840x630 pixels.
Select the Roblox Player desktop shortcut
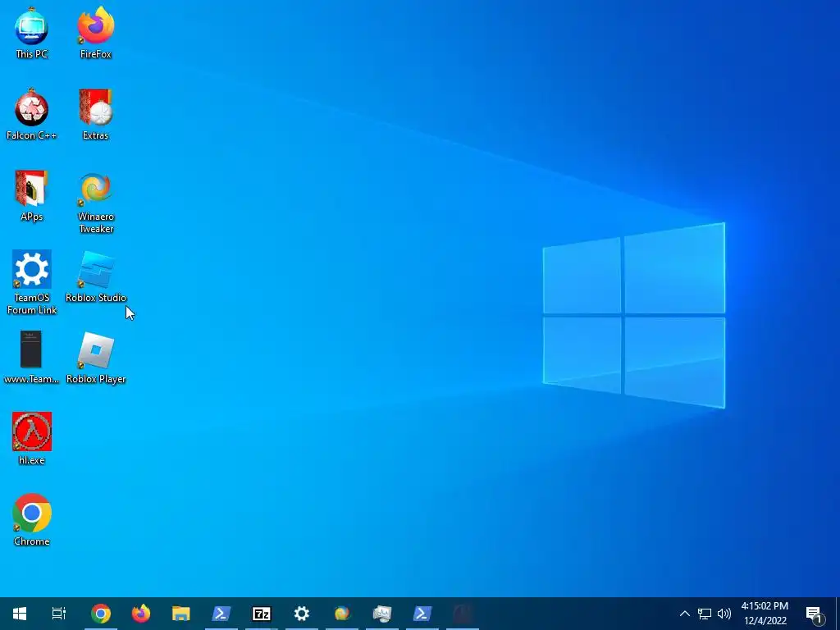pyautogui.click(x=96, y=358)
